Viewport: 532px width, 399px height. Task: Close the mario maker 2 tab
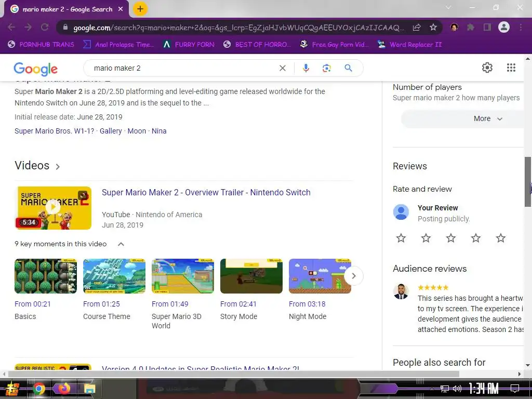pos(121,9)
